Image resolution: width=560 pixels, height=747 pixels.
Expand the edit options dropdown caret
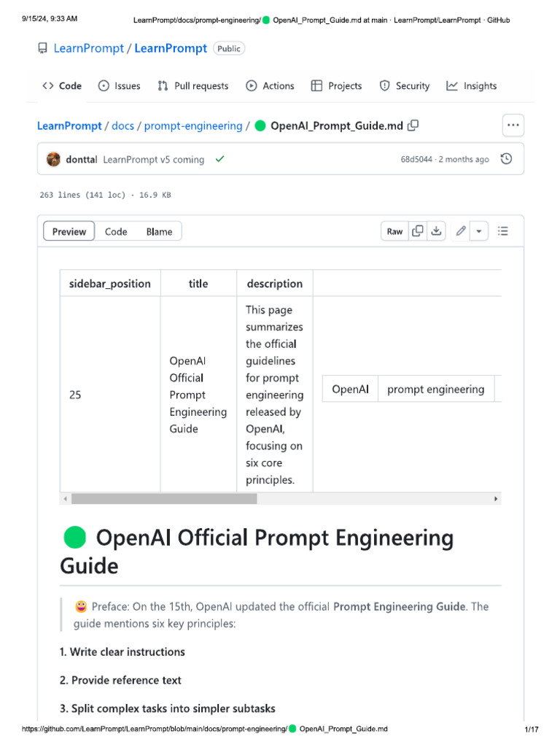[x=479, y=231]
